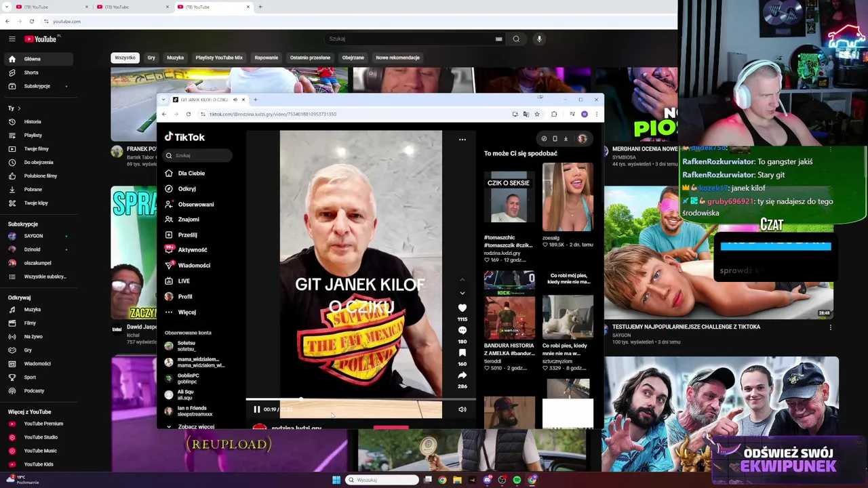Pause the TikTok video
Screen dimensions: 868x488
[256, 409]
